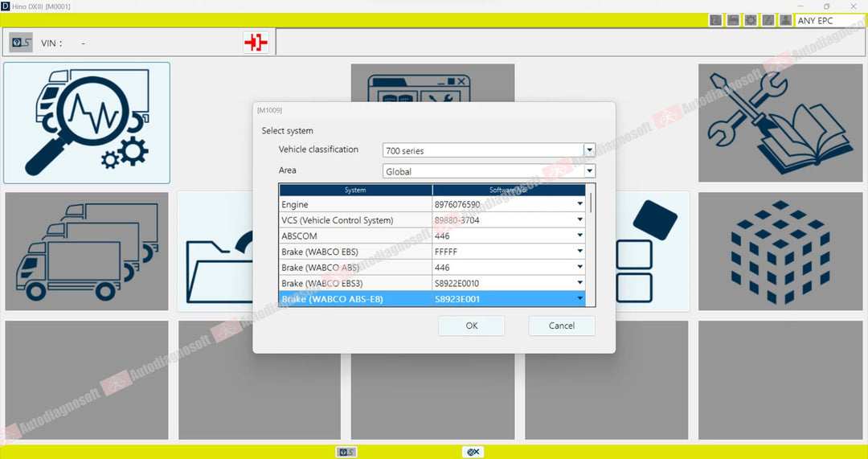Click the red connector icon
The image size is (868, 459).
point(256,43)
